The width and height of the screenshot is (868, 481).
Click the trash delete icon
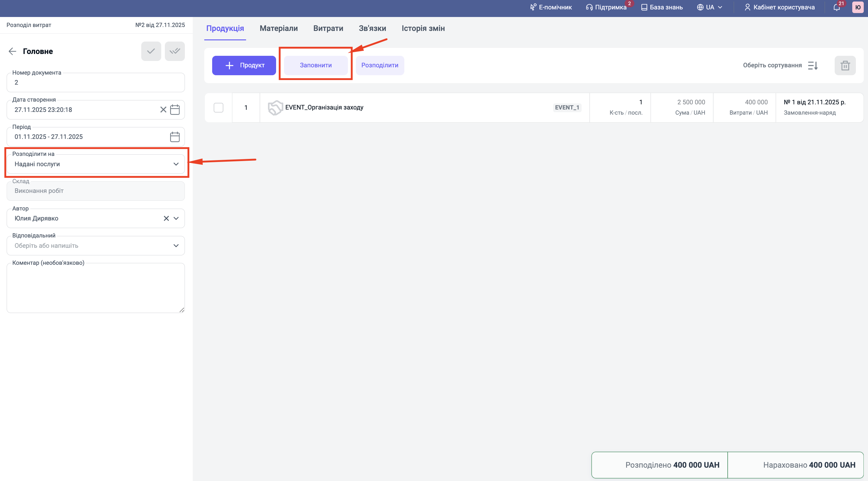pyautogui.click(x=845, y=66)
